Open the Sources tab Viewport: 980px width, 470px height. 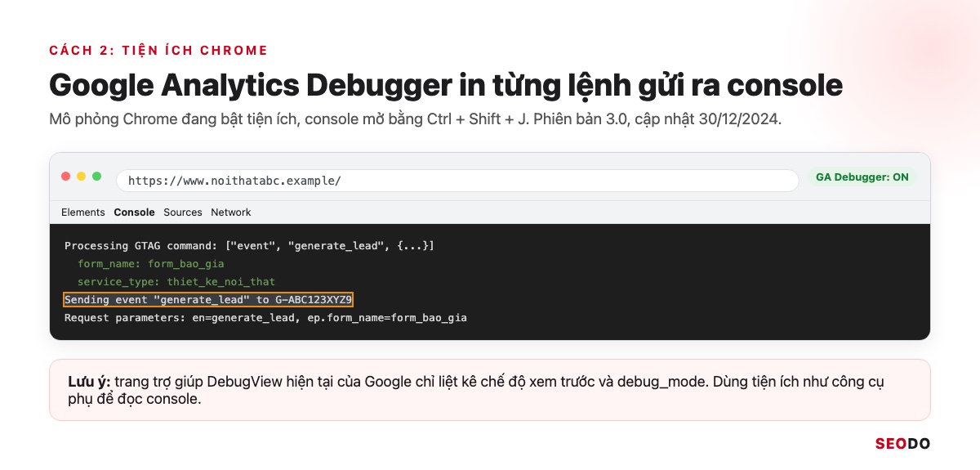click(183, 213)
